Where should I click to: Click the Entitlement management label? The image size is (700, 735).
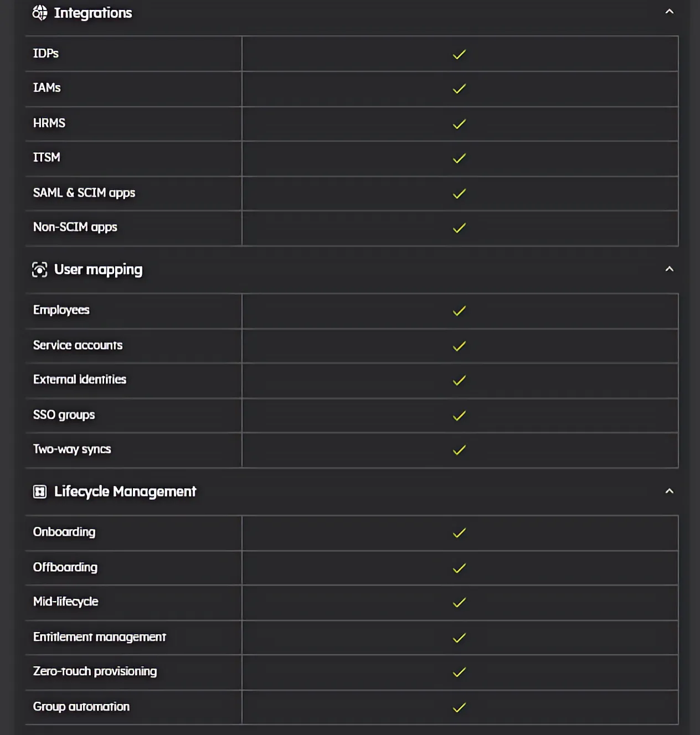coord(100,637)
